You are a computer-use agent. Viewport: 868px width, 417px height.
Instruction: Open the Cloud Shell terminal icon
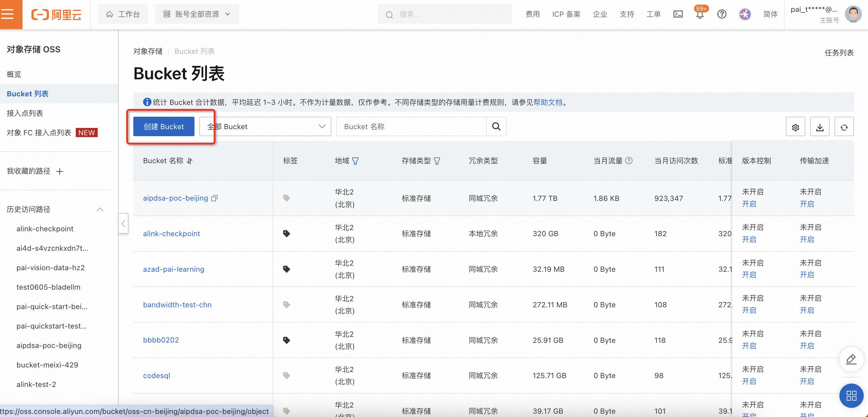coord(677,14)
